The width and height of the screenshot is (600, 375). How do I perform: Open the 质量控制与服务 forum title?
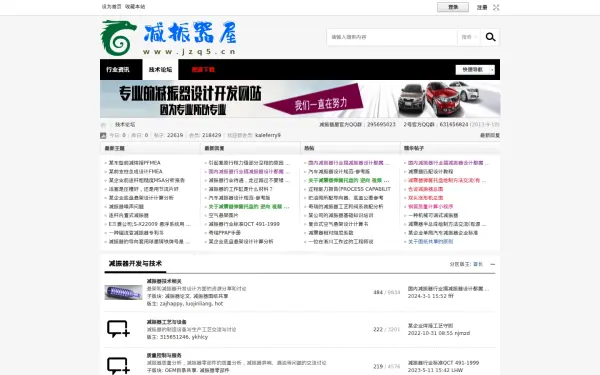(164, 355)
